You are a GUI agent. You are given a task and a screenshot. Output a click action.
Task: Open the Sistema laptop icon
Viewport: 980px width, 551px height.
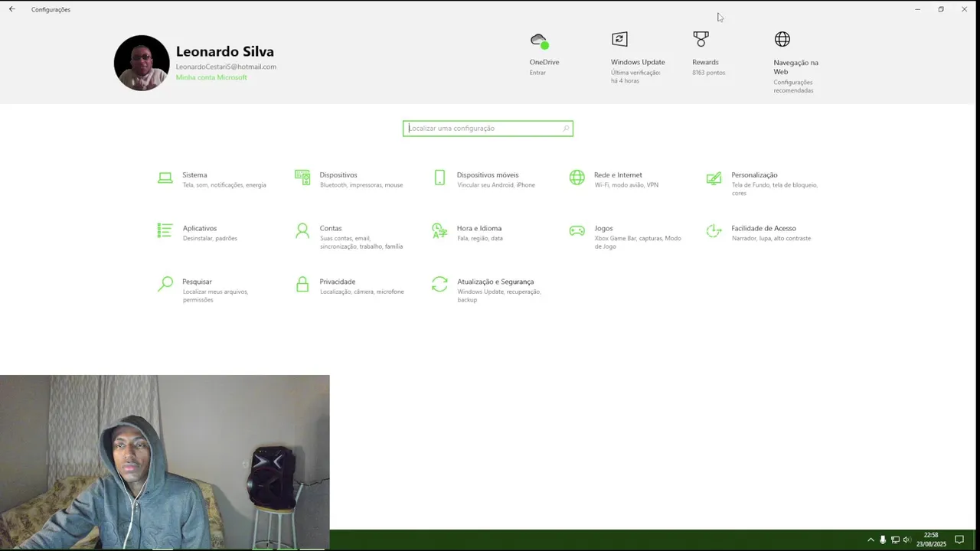coord(165,178)
